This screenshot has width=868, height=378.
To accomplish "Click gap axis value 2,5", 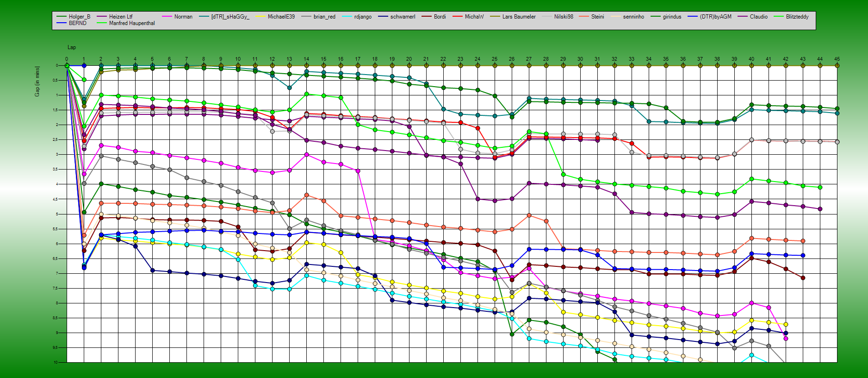I will pos(55,140).
